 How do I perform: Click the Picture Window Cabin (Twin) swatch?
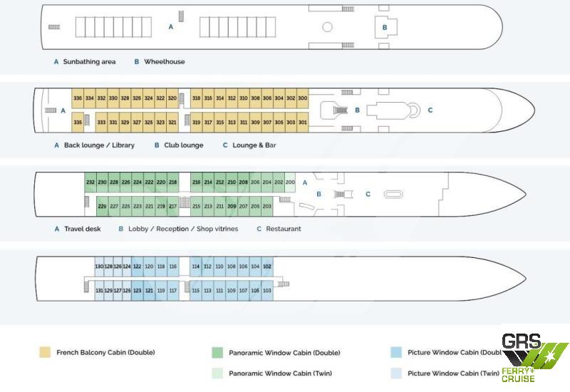tap(395, 373)
